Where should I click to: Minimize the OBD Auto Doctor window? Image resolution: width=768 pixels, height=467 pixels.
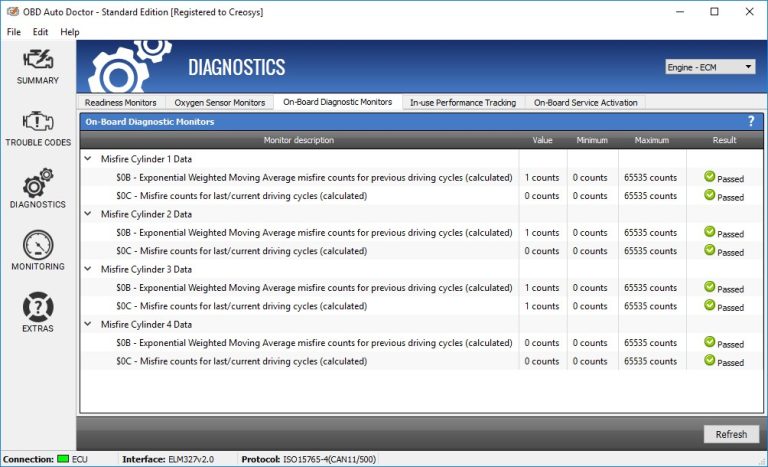coord(680,11)
